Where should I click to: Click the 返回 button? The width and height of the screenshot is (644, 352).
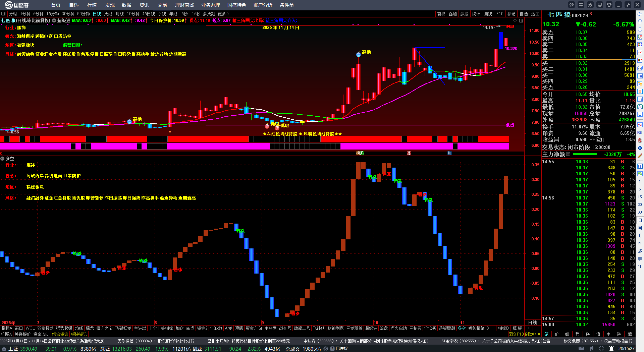(x=535, y=14)
